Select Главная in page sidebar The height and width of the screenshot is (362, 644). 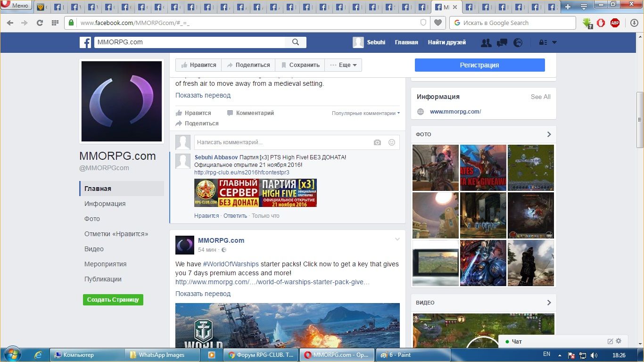(x=122, y=189)
